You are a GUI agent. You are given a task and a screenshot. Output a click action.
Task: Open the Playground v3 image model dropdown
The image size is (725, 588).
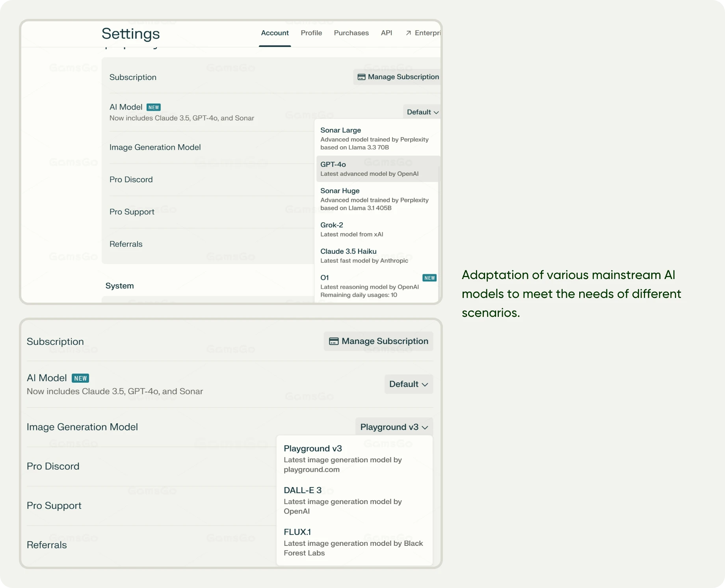(x=394, y=427)
